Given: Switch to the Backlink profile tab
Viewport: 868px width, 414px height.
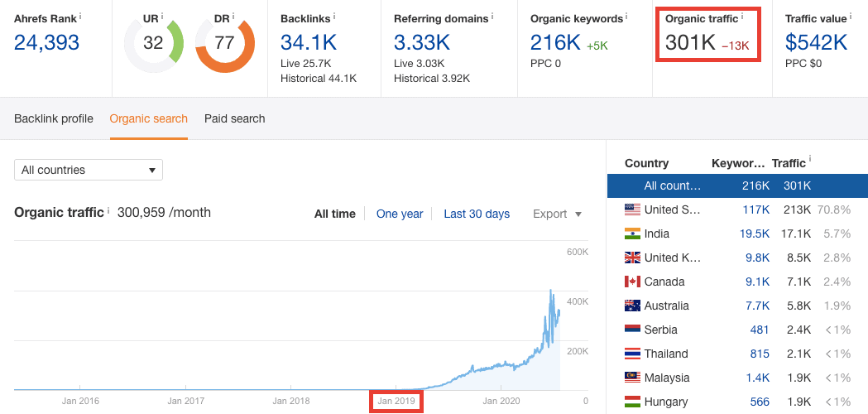Looking at the screenshot, I should [54, 118].
